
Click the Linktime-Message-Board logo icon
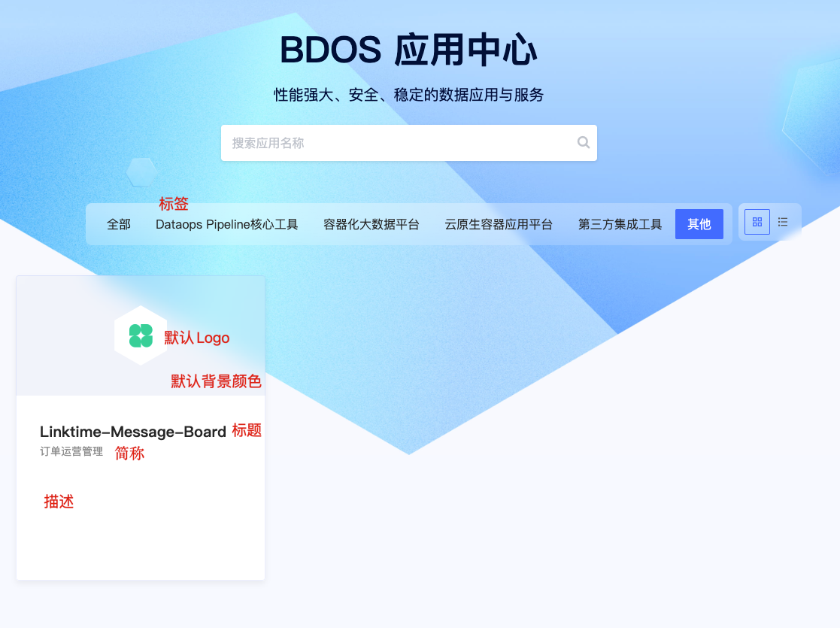(141, 335)
